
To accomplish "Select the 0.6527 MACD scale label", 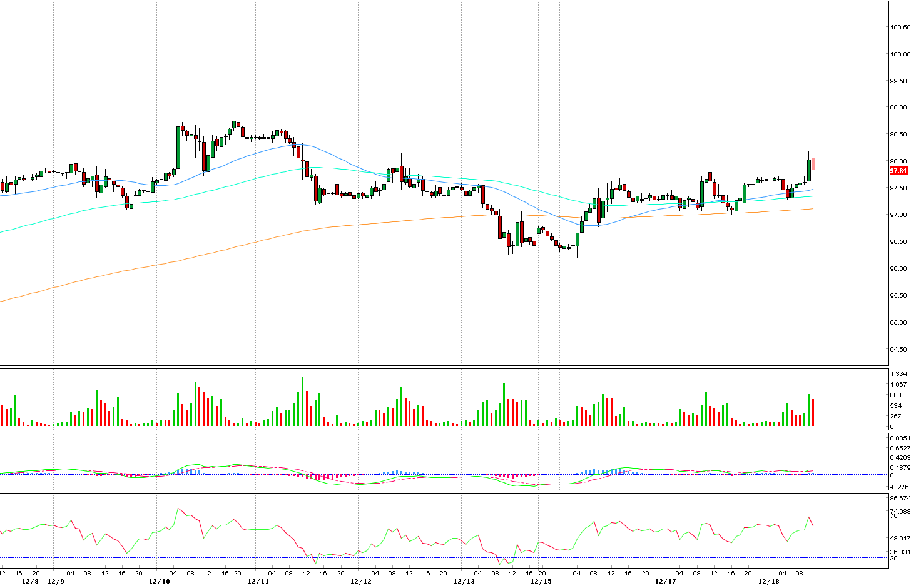I will click(900, 448).
